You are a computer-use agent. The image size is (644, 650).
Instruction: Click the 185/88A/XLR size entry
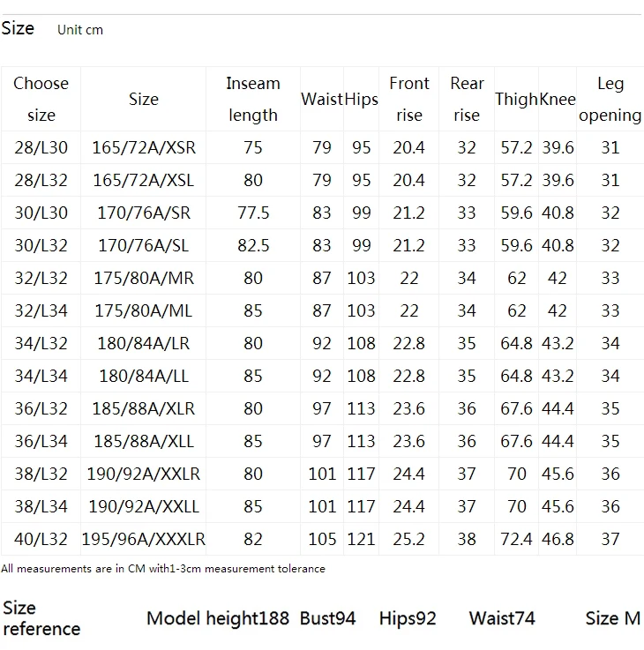[x=144, y=408]
